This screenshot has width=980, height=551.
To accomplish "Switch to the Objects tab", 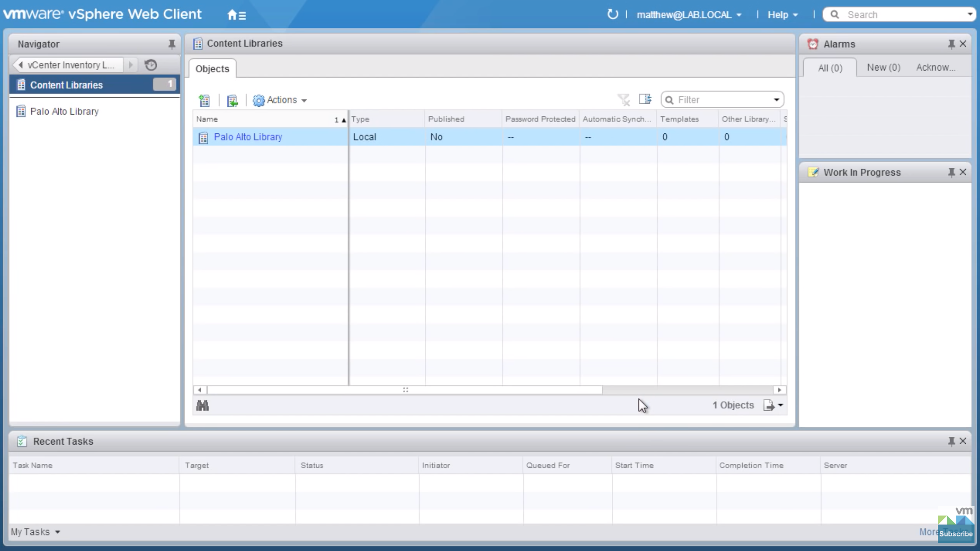I will point(212,69).
